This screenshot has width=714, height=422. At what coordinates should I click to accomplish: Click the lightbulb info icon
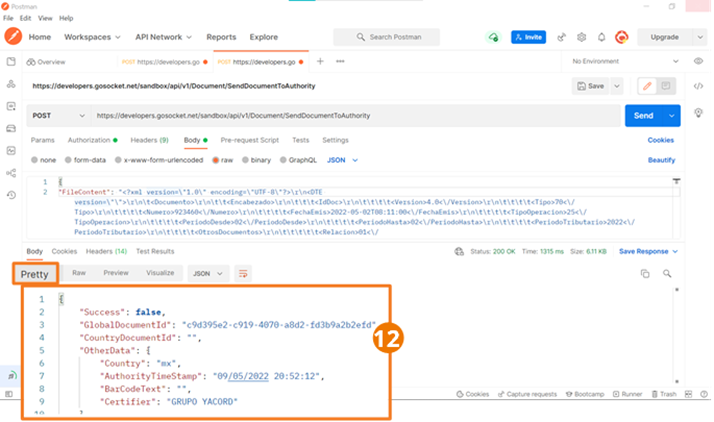pyautogui.click(x=698, y=113)
